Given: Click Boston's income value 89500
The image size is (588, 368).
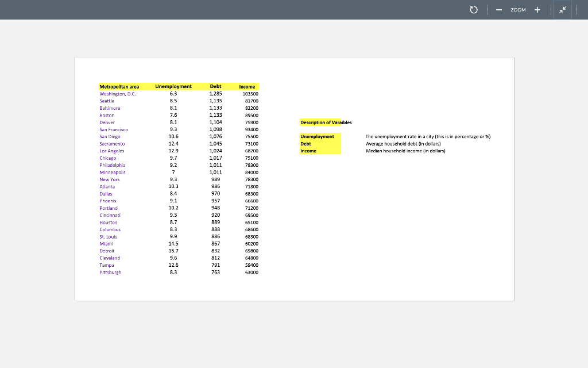Looking at the screenshot, I should pyautogui.click(x=252, y=115).
